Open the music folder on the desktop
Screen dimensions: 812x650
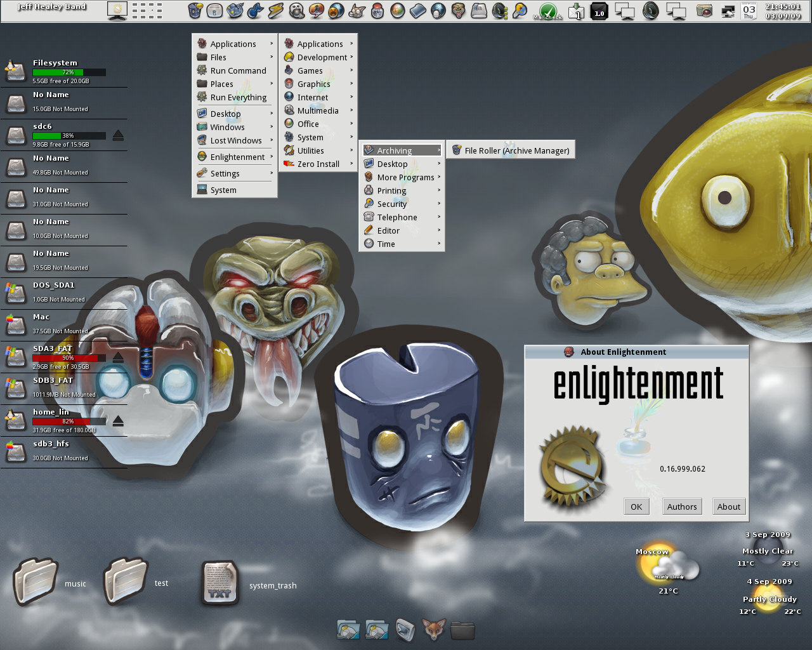tap(36, 581)
